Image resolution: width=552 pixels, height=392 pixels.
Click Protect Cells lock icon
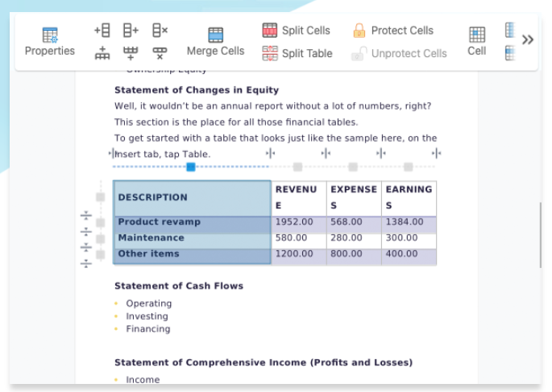[359, 31]
